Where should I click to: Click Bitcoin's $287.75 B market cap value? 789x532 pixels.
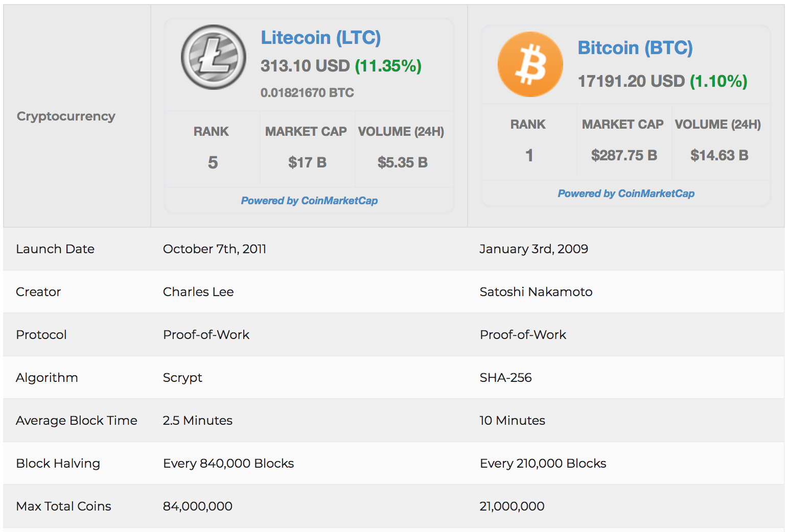[624, 155]
